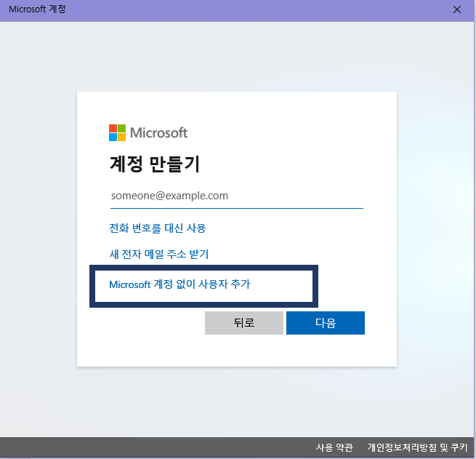Click the Microsoft four-color logo
476x459 pixels.
(117, 132)
